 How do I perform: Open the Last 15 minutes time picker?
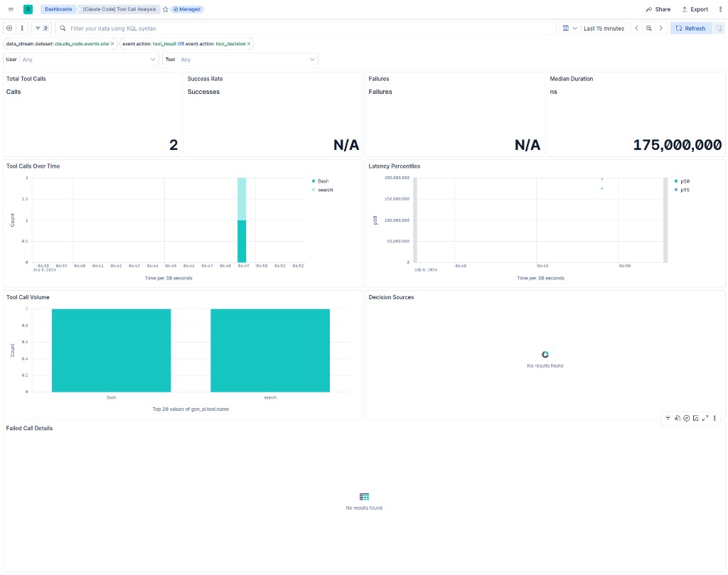[604, 28]
